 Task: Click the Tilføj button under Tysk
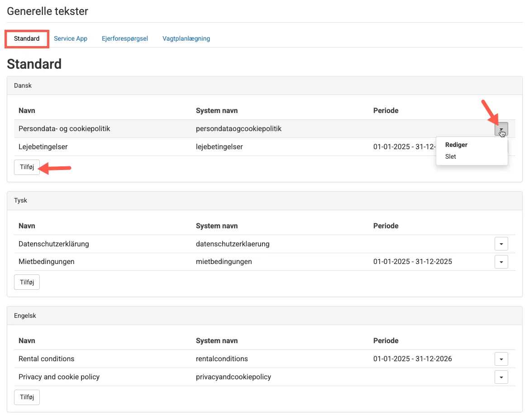[x=27, y=282]
